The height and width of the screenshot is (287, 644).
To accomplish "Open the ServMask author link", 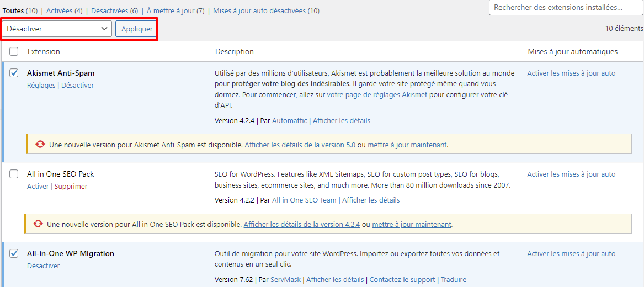I will [x=285, y=280].
